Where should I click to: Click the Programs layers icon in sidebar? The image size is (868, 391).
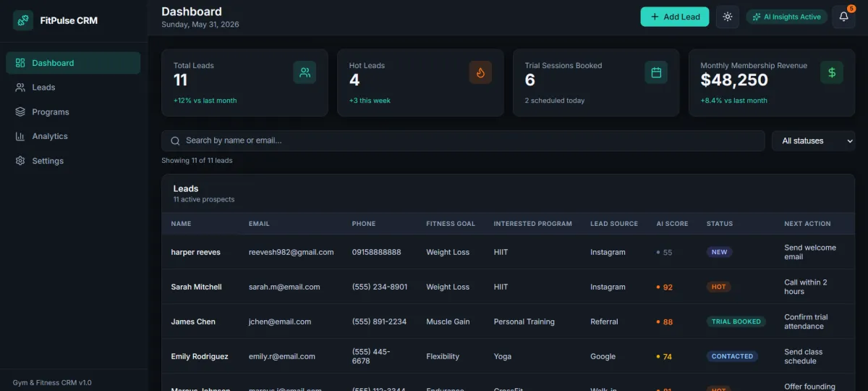(x=20, y=112)
